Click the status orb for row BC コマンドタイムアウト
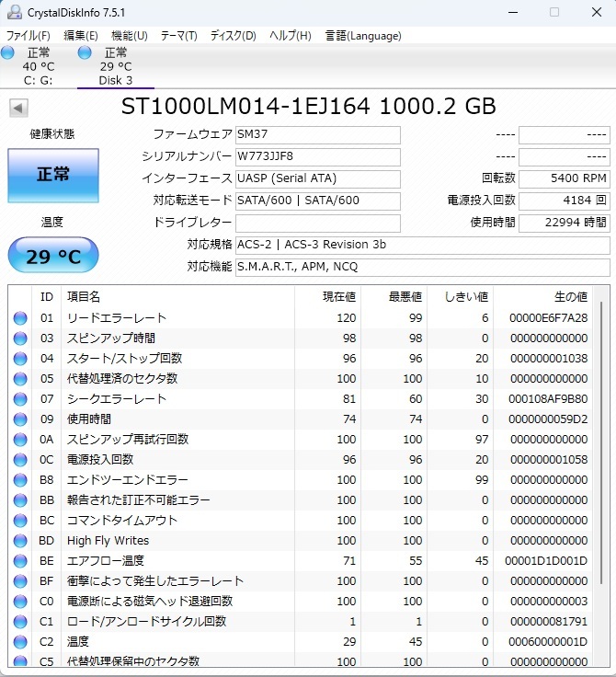Image resolution: width=616 pixels, height=677 pixels. pos(20,521)
